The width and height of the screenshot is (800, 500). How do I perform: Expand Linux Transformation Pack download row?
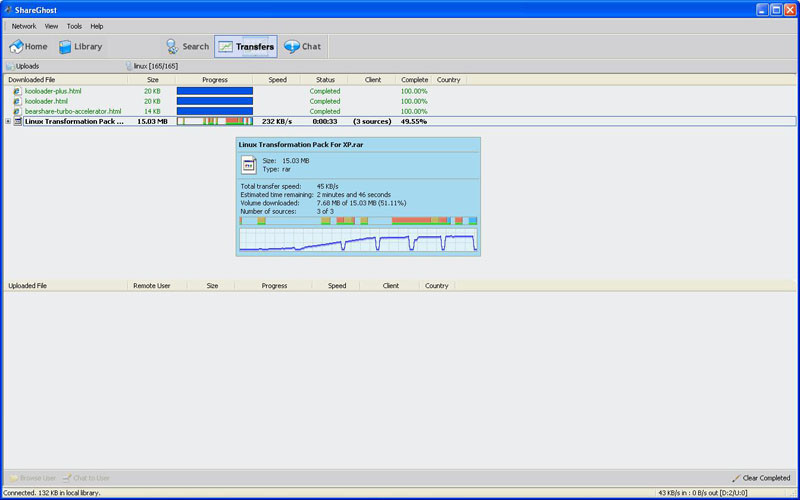8,122
